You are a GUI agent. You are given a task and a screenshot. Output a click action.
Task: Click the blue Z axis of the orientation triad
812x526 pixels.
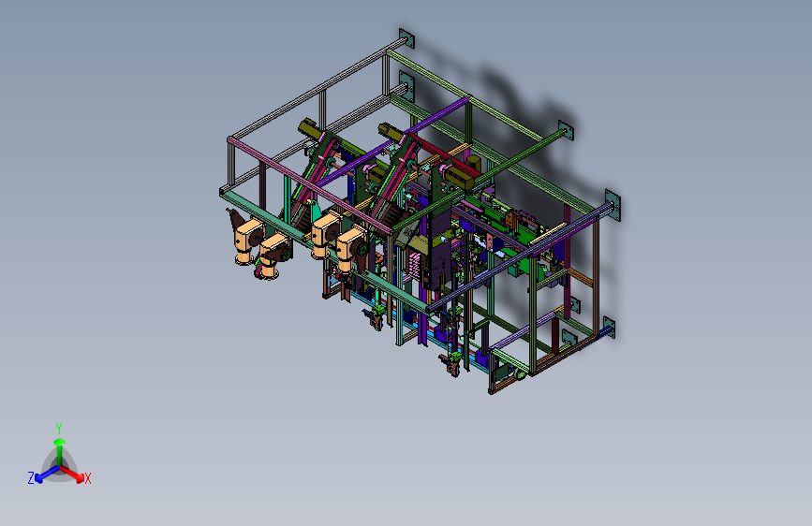click(x=48, y=474)
